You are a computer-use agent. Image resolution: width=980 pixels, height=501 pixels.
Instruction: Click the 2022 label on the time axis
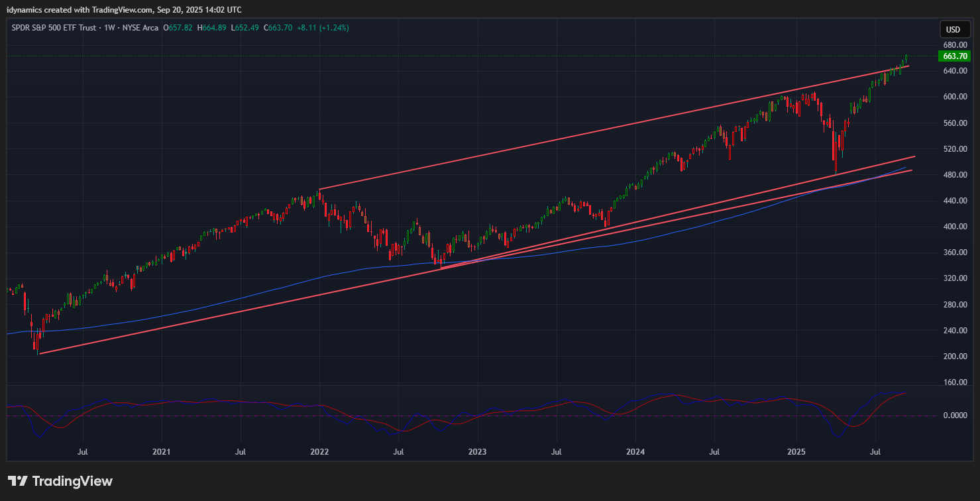[x=319, y=452]
